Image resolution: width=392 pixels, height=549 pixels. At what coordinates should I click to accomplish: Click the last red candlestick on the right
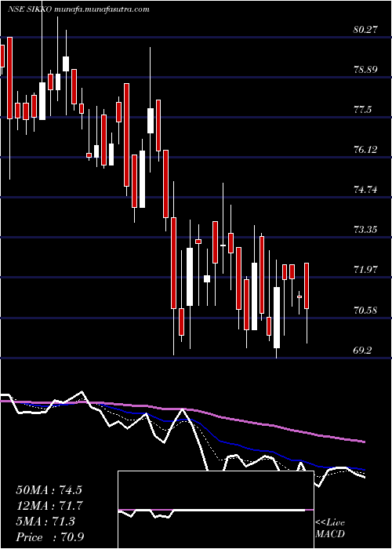coord(307,285)
